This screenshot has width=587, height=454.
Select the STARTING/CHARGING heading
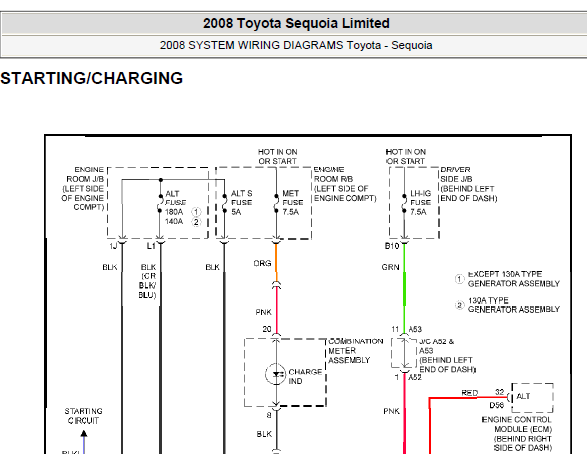pos(91,79)
